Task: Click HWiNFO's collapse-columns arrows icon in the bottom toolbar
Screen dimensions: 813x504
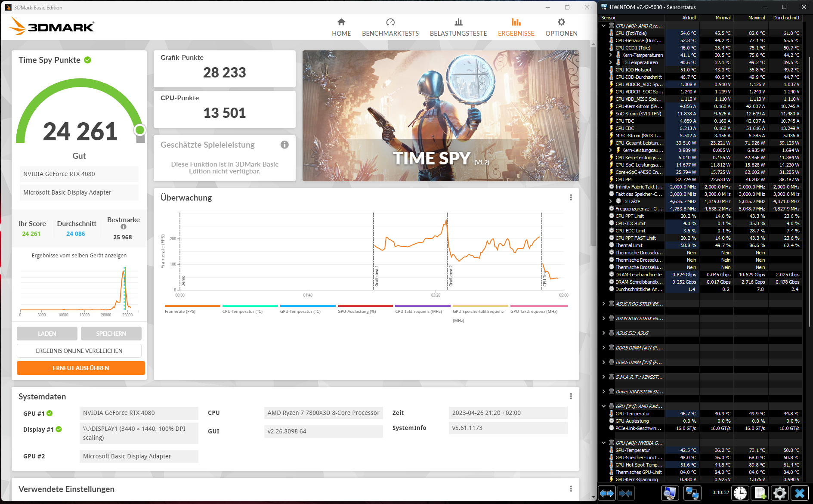Action: click(x=625, y=493)
